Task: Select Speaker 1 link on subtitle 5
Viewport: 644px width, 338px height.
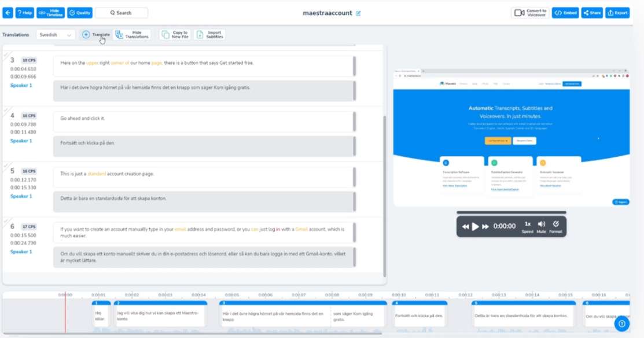Action: [21, 196]
